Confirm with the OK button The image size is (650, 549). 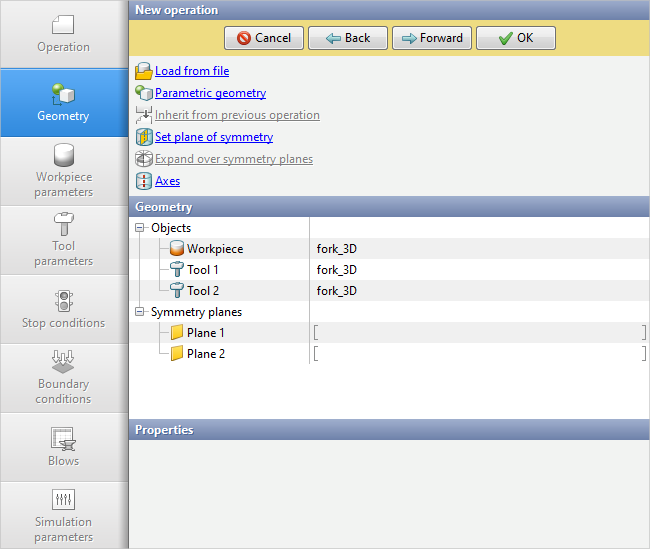pyautogui.click(x=515, y=38)
